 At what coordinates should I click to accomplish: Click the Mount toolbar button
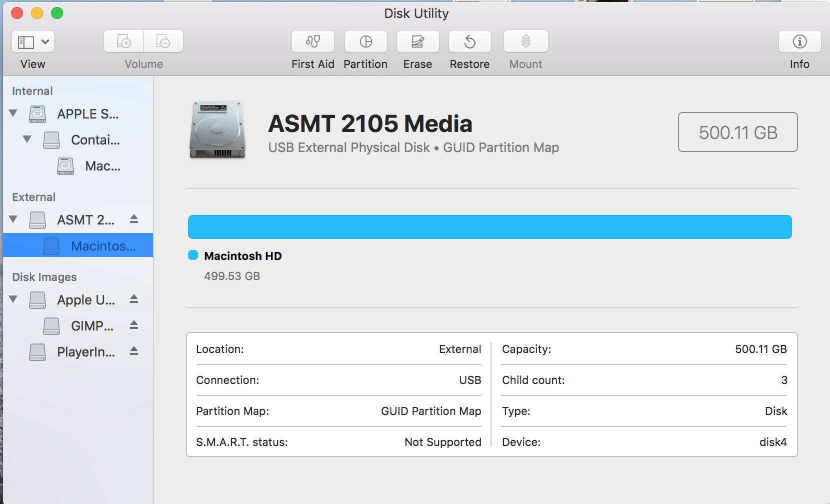click(525, 41)
